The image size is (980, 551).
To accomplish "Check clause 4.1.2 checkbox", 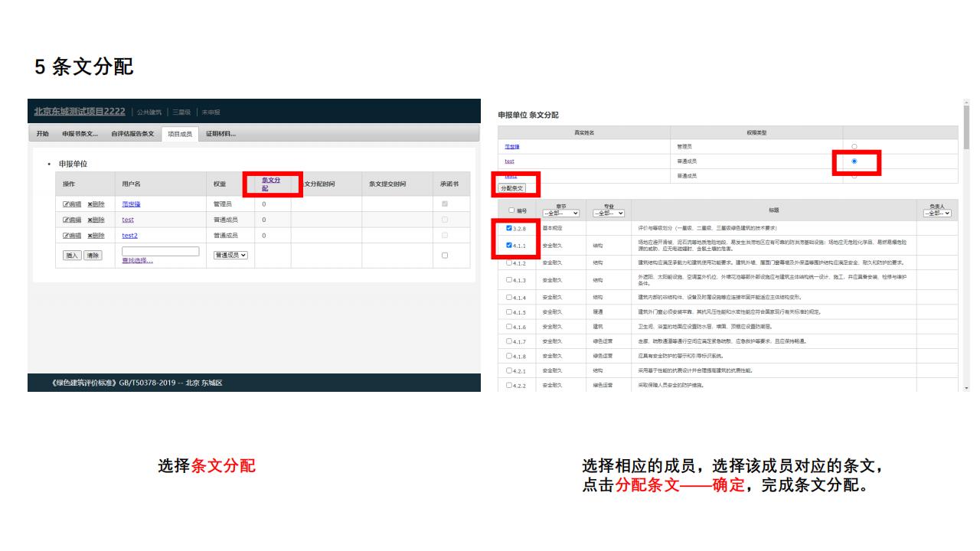I will click(510, 262).
